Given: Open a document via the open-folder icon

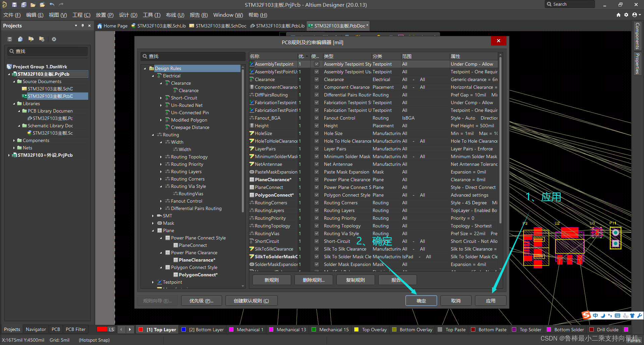Looking at the screenshot, I should click(x=33, y=5).
